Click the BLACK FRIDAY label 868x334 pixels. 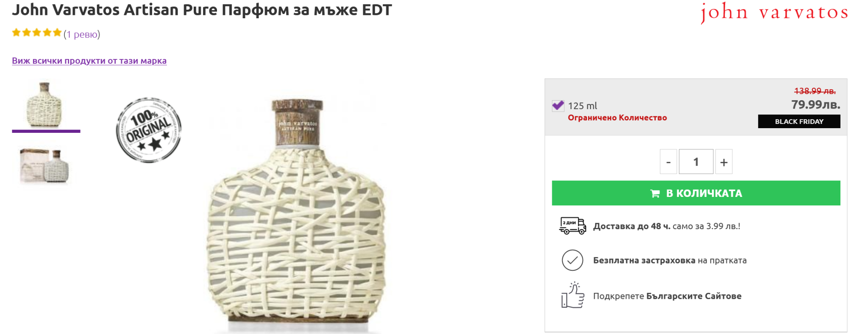point(799,121)
